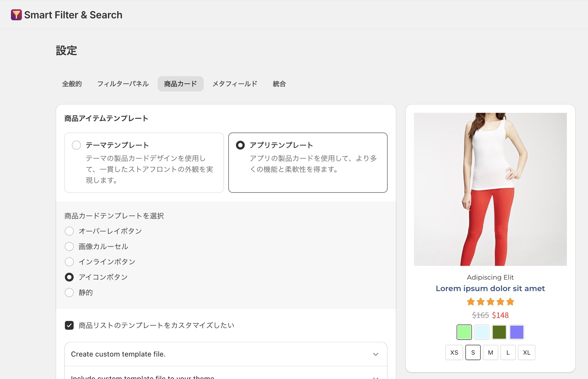Switch to the 統合 tab
Screen dimensions: 588x379
(x=279, y=84)
